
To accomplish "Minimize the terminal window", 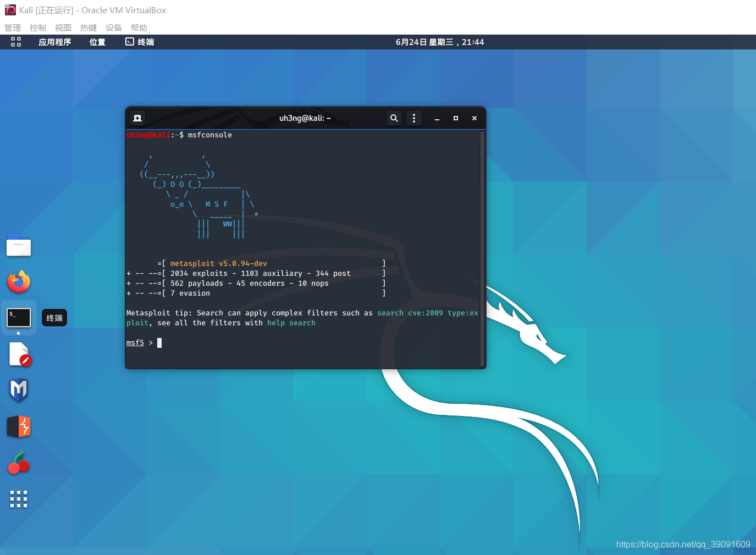I will pyautogui.click(x=437, y=118).
